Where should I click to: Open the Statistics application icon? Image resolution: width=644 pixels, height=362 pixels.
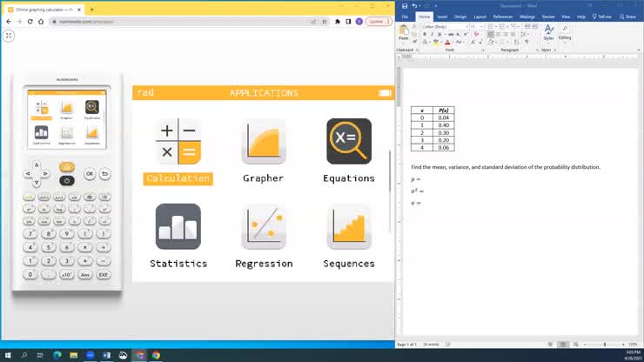click(178, 226)
